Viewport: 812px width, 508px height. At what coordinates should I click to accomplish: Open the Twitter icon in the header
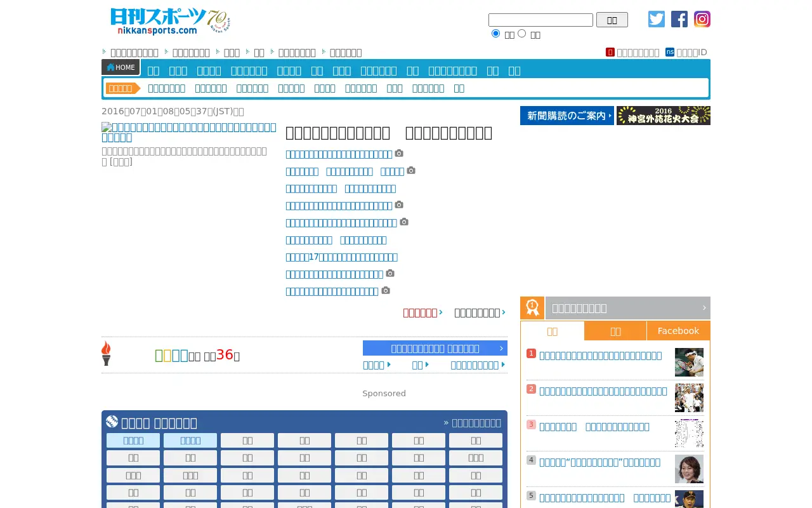657,19
